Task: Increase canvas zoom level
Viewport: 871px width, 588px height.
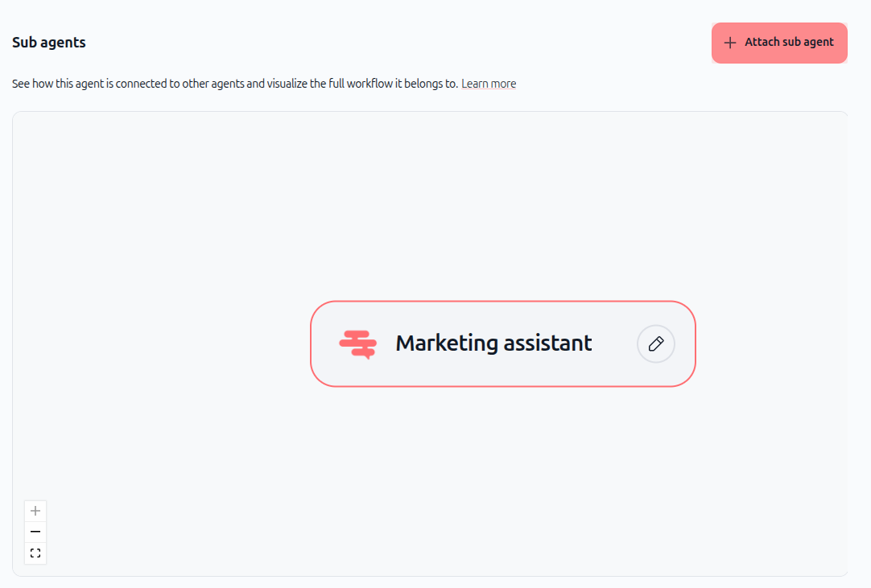Action: click(35, 511)
